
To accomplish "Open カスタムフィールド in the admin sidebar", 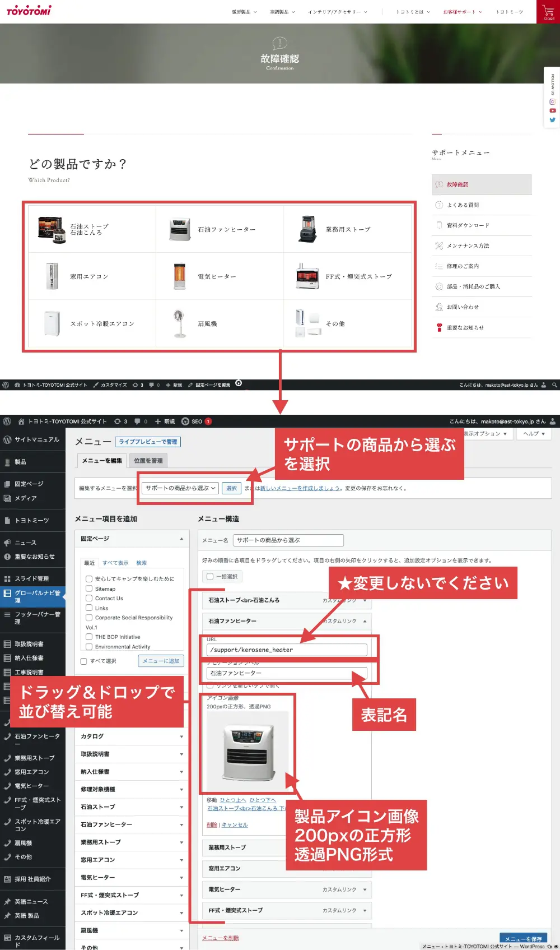I will tap(32, 941).
